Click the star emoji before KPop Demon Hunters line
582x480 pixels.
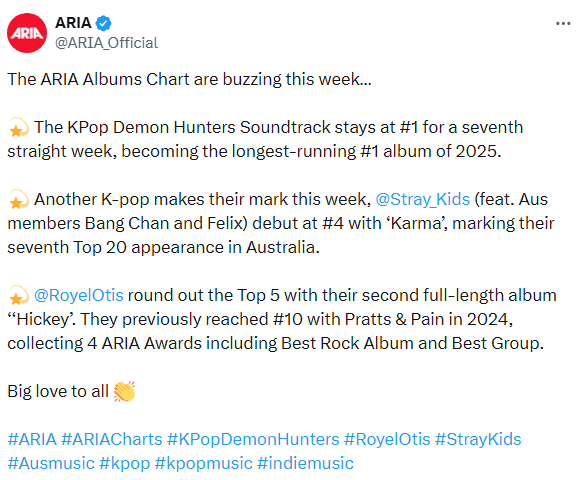coord(18,128)
